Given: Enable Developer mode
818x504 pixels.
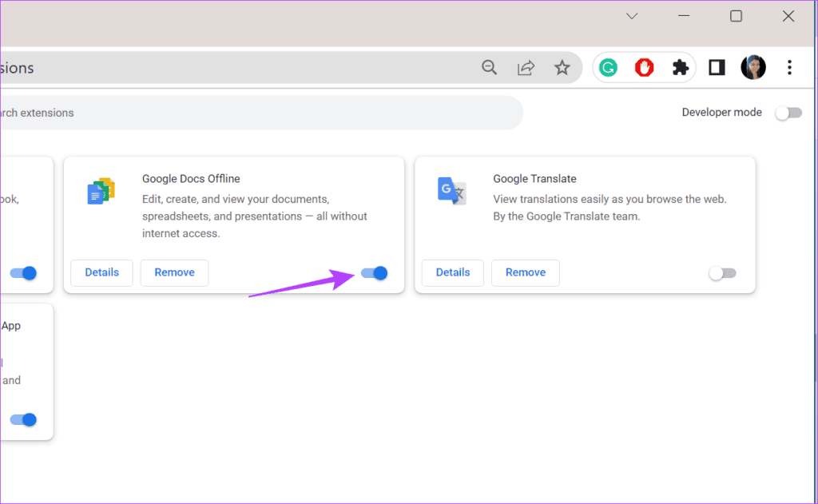Looking at the screenshot, I should pos(788,113).
